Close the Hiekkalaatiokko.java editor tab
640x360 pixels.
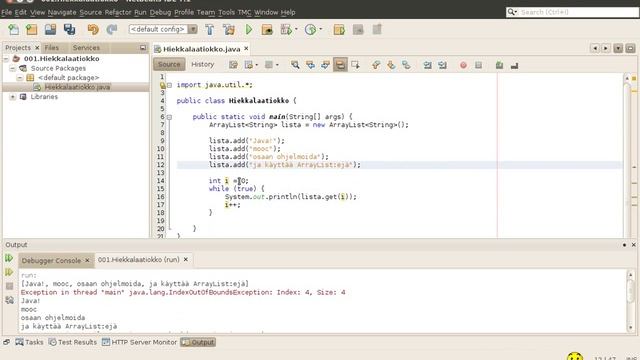point(246,49)
